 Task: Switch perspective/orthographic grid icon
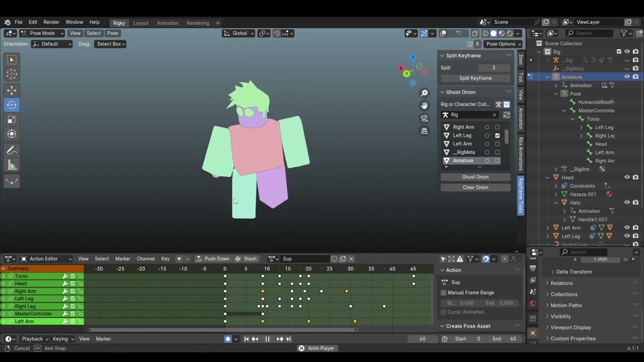coord(424,131)
